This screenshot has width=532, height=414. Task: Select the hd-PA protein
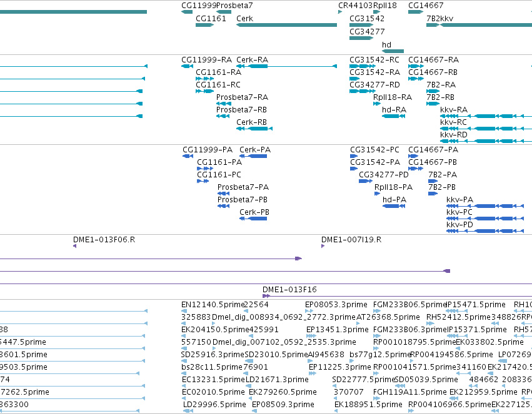tap(394, 206)
